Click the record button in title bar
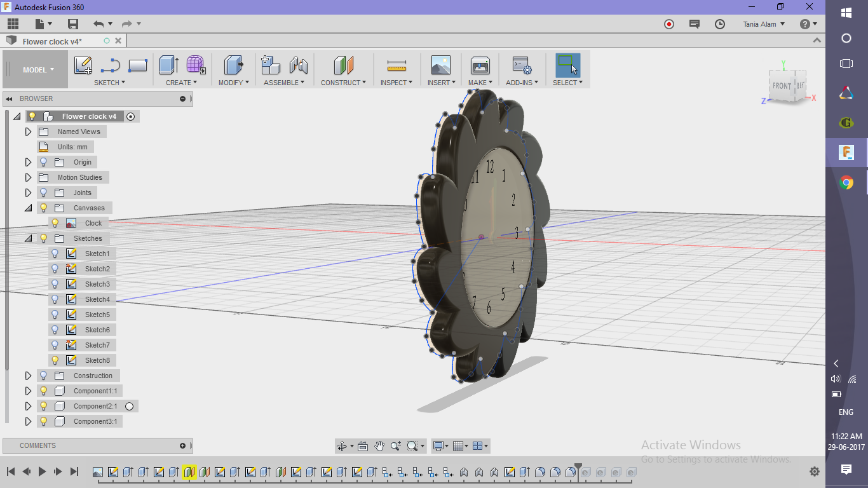 coord(668,24)
